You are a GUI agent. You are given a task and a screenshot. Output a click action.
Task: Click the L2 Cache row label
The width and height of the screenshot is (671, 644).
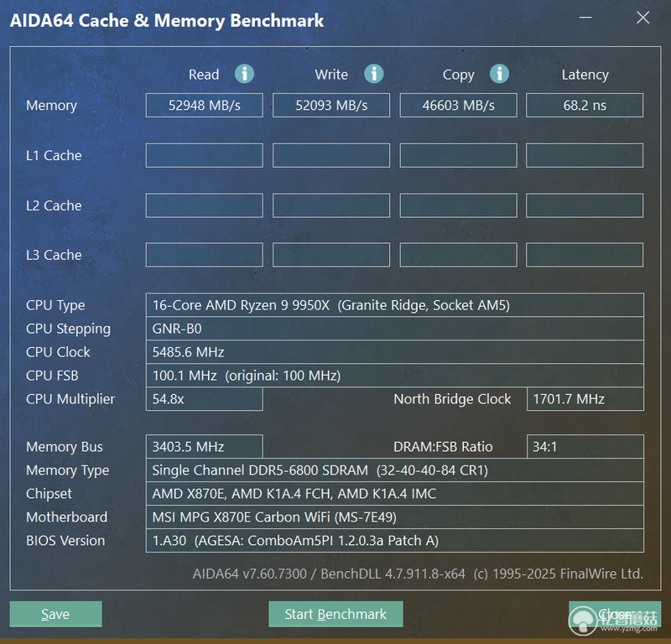tap(54, 205)
